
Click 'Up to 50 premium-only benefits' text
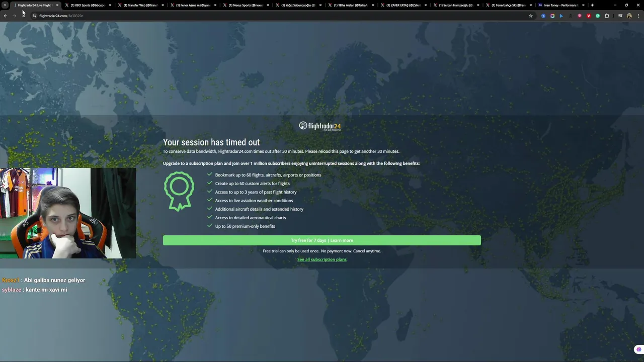[x=245, y=226]
